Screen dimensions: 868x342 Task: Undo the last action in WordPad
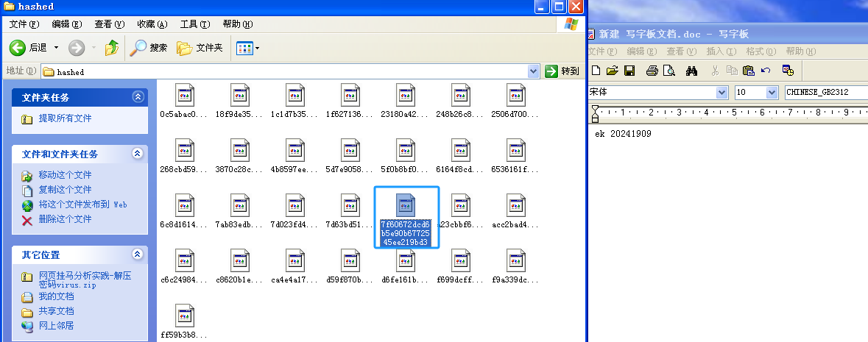click(766, 71)
